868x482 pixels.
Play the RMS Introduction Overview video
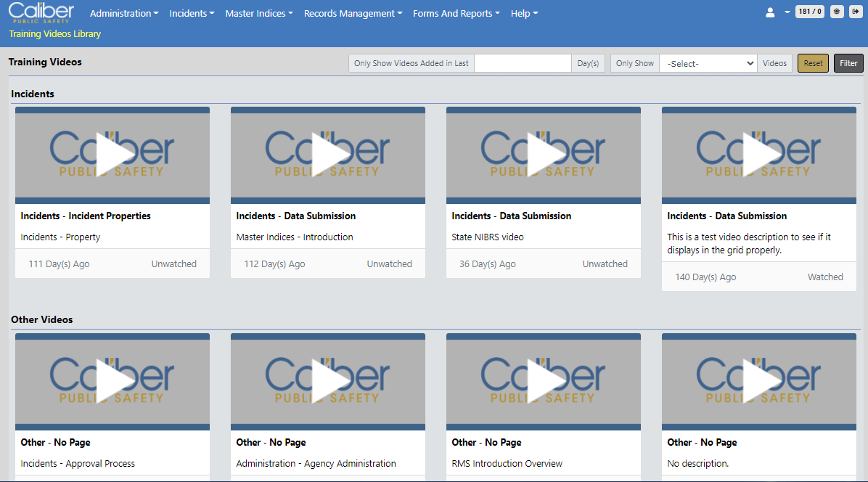pos(544,381)
